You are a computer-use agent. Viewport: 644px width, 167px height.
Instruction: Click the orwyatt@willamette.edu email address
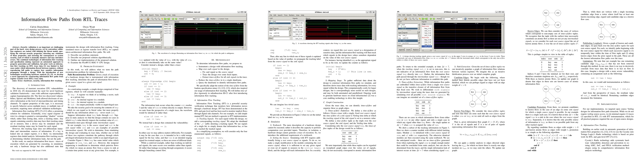(89, 37)
